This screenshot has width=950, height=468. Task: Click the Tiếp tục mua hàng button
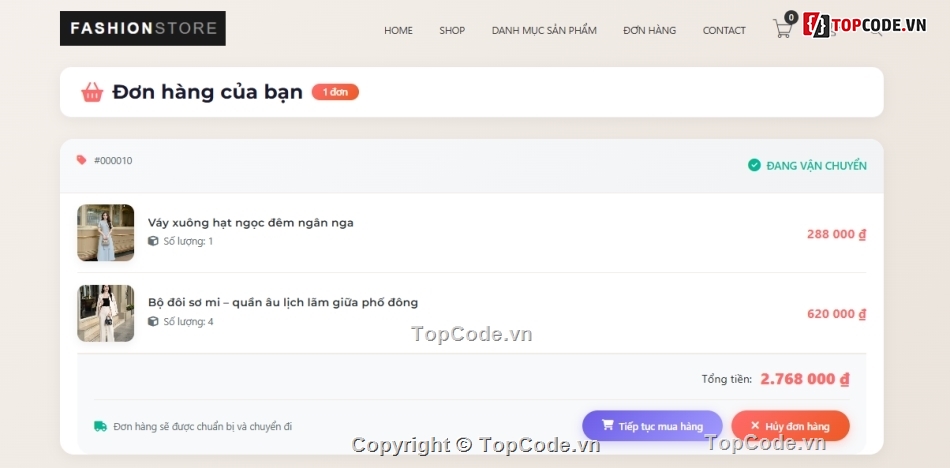tap(653, 426)
